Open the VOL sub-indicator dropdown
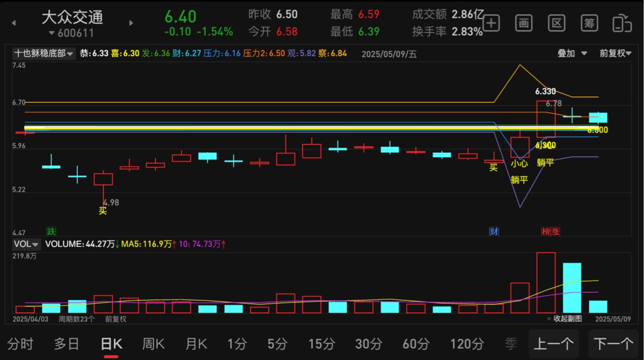 pos(27,244)
